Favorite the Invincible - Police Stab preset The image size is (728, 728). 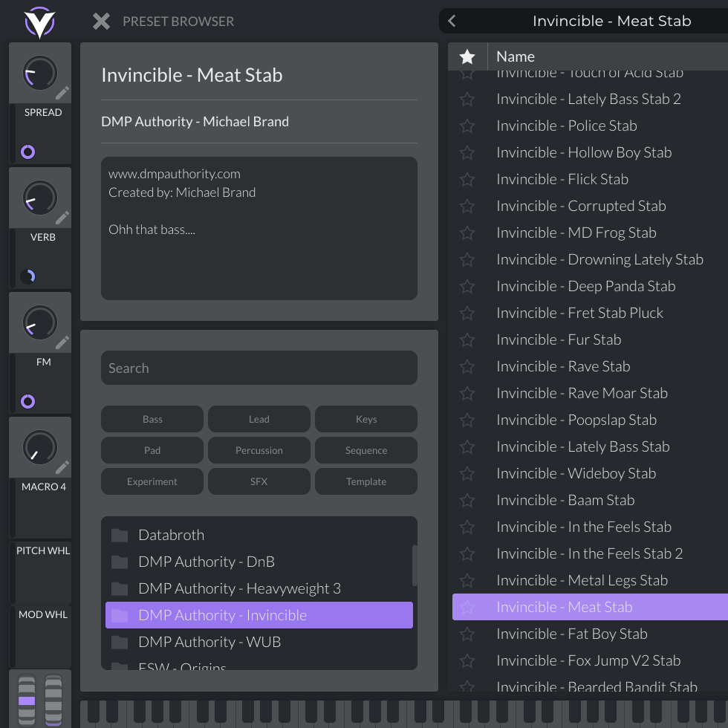(467, 126)
